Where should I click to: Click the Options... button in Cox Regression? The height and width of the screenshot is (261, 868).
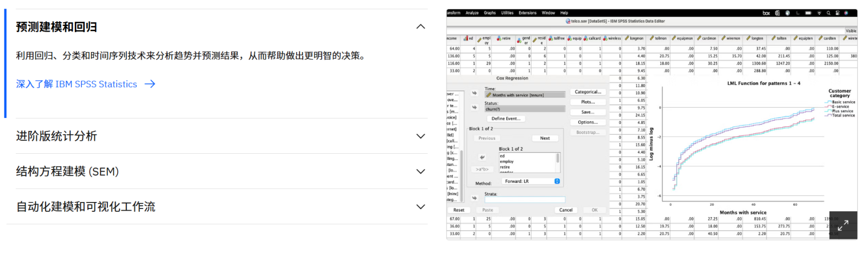tap(588, 122)
